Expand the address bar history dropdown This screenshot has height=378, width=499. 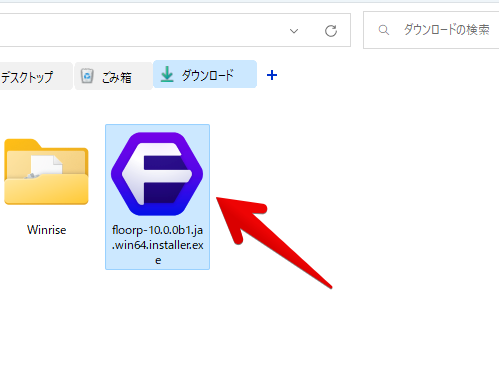294,31
